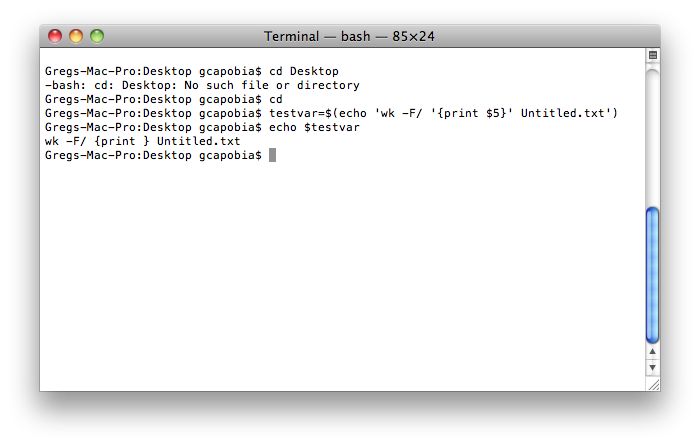This screenshot has height=446, width=700.
Task: Click the scrollbar track above the blue thumb
Action: [x=653, y=138]
